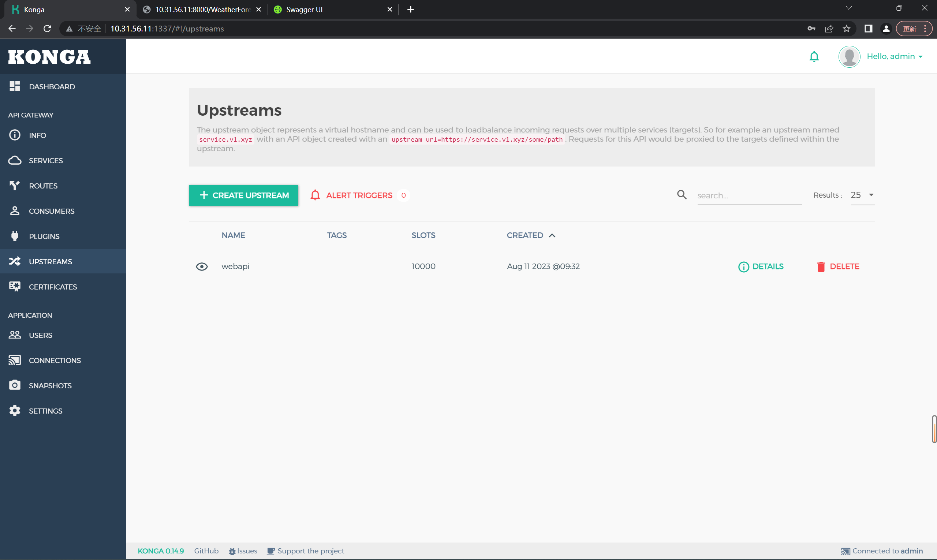Toggle CREATED column sort arrow
Image resolution: width=937 pixels, height=560 pixels.
point(552,235)
